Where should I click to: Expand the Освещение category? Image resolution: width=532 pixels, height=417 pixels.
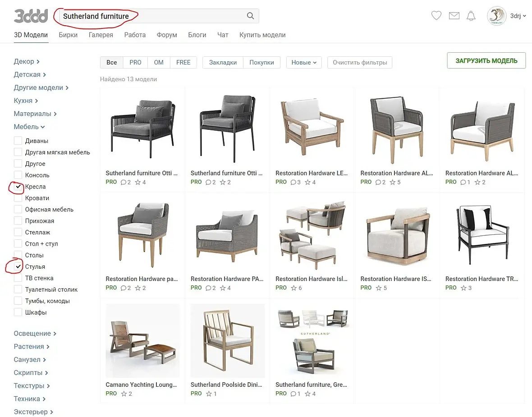coord(35,334)
